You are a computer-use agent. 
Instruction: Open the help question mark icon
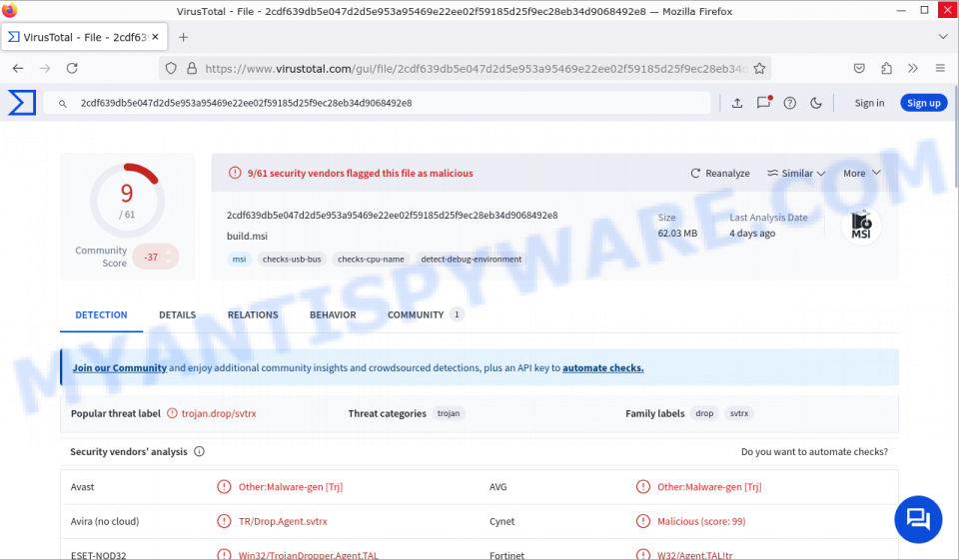click(x=790, y=103)
